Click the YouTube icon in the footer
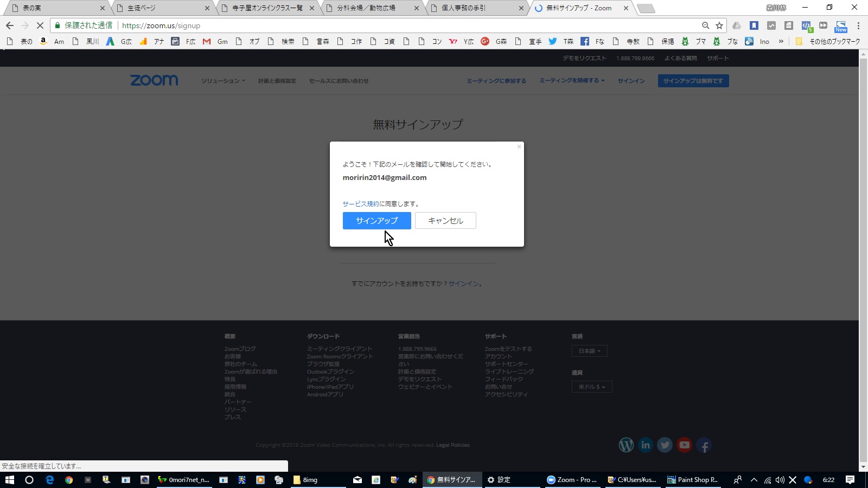The height and width of the screenshot is (488, 868). tap(685, 445)
